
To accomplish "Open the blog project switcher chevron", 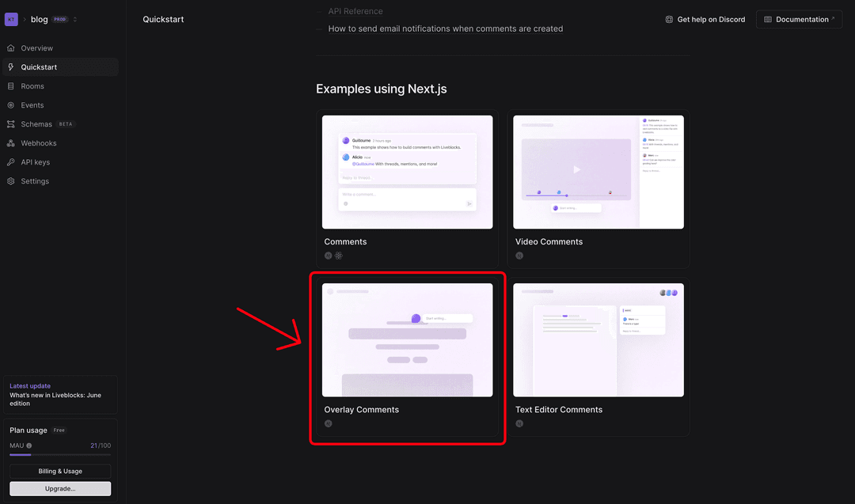I will 74,19.
